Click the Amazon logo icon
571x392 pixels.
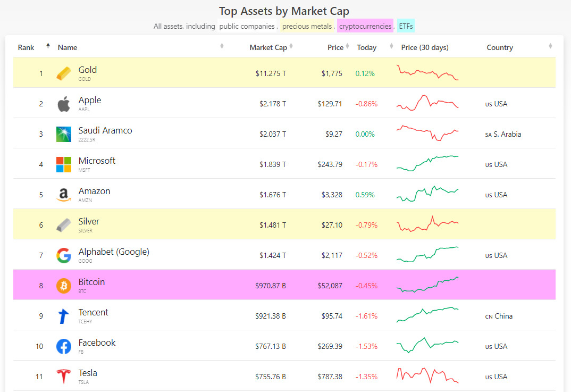point(64,195)
